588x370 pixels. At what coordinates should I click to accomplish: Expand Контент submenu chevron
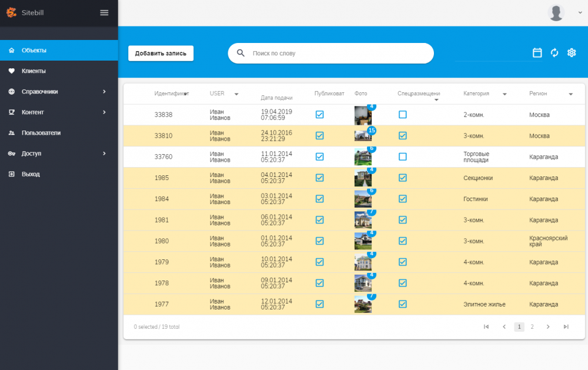(x=104, y=112)
